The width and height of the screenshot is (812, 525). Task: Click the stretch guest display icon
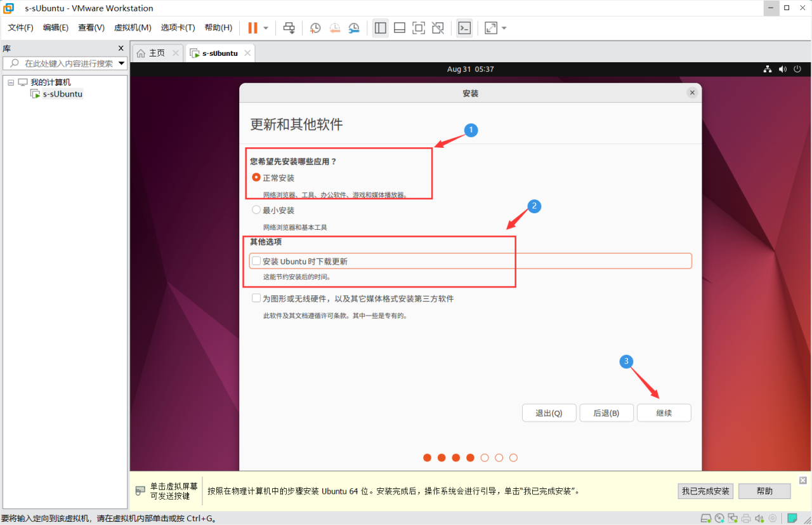point(491,28)
